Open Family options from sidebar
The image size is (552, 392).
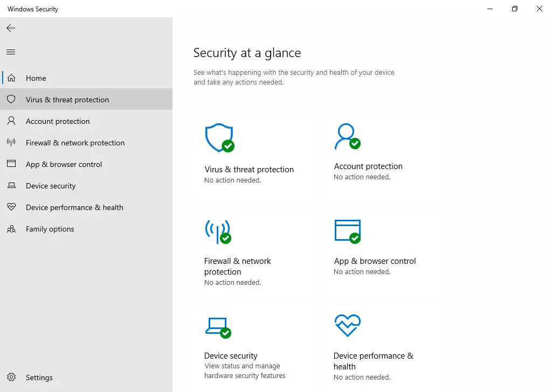(50, 229)
